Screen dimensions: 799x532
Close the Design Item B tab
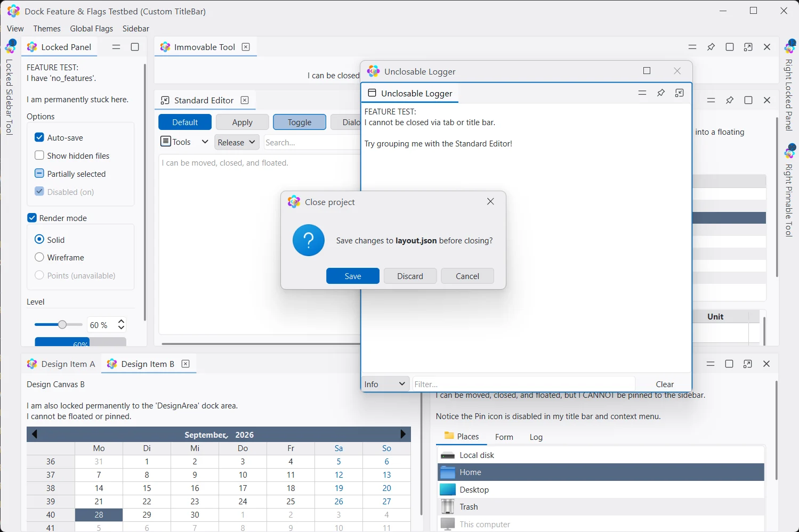pyautogui.click(x=185, y=364)
